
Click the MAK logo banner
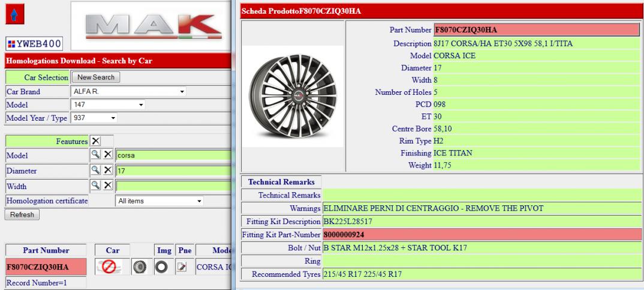pyautogui.click(x=151, y=26)
